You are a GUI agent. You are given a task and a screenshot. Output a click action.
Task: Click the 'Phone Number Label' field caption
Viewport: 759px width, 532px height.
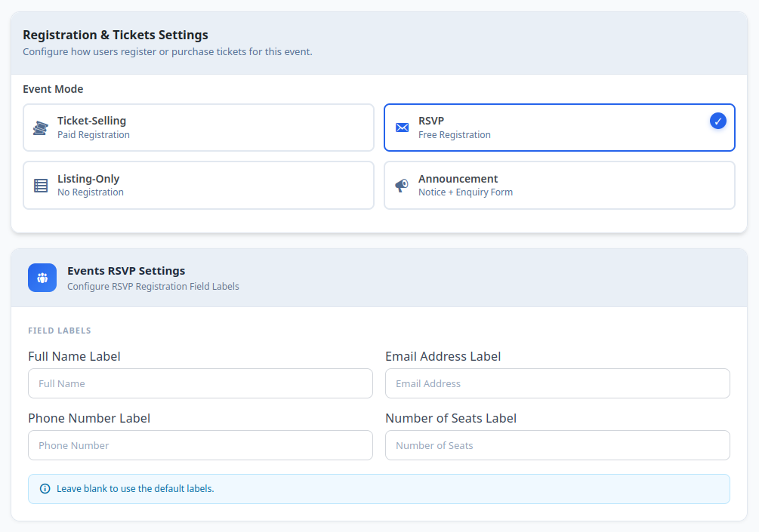pyautogui.click(x=89, y=418)
